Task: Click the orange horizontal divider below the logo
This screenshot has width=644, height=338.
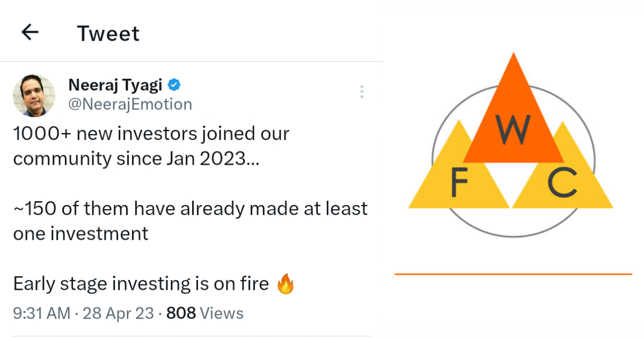Action: 514,275
